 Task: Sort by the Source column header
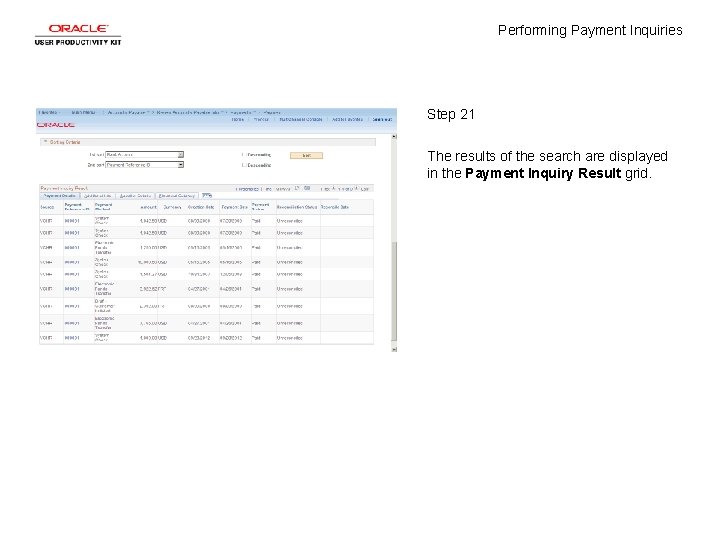47,208
